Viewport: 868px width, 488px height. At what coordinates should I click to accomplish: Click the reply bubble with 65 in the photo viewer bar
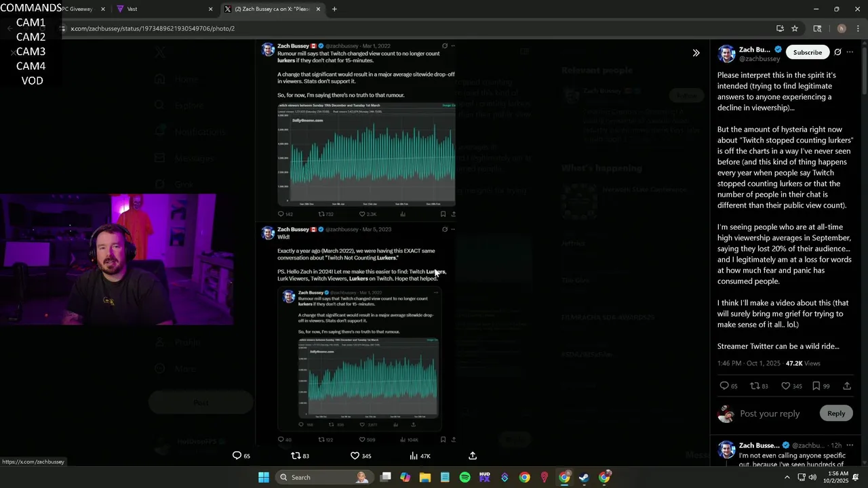coord(241,455)
